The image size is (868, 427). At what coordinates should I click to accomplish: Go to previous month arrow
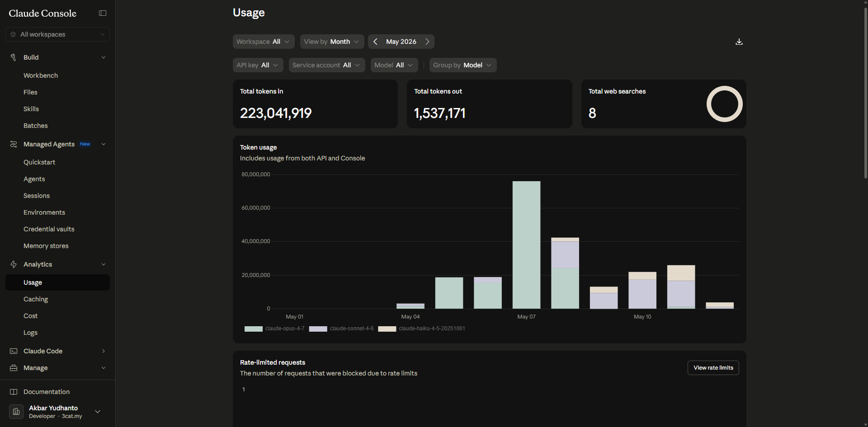(x=375, y=42)
